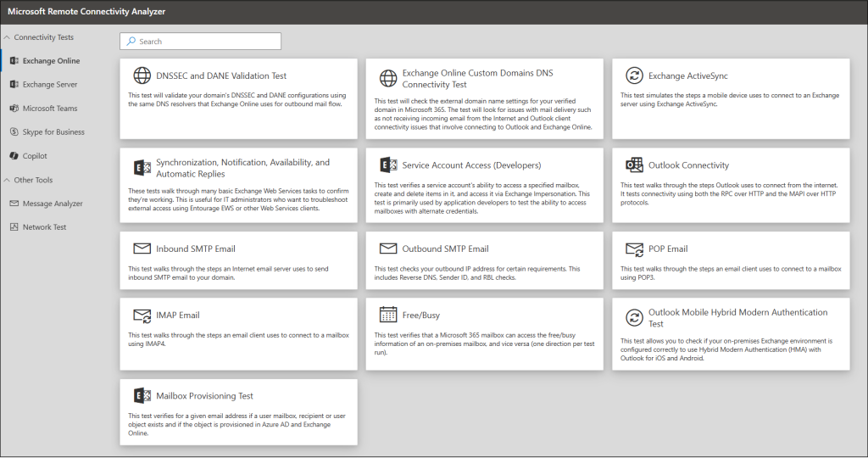The width and height of the screenshot is (868, 458).
Task: Click the Copilot sidebar icon
Action: pos(14,155)
